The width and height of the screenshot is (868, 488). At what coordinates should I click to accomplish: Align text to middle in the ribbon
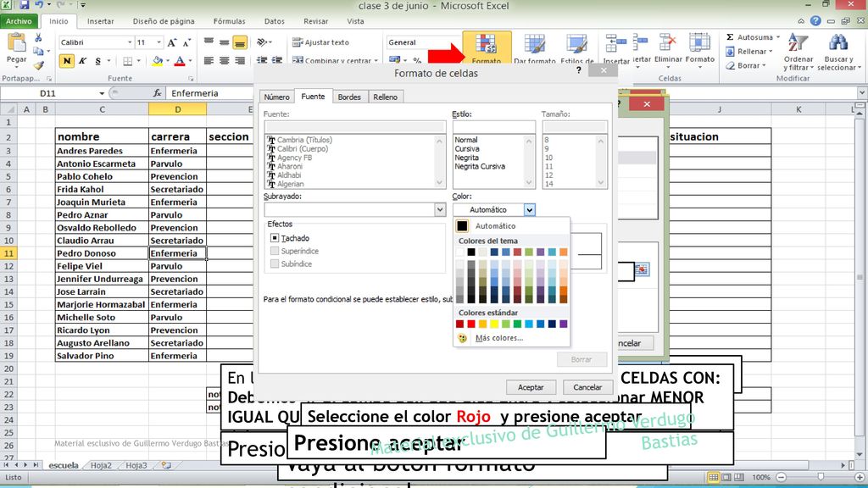(x=224, y=42)
